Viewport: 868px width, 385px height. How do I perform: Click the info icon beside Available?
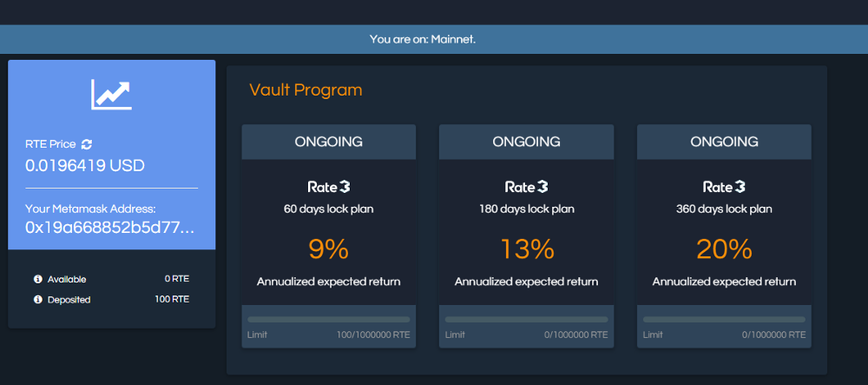(38, 279)
